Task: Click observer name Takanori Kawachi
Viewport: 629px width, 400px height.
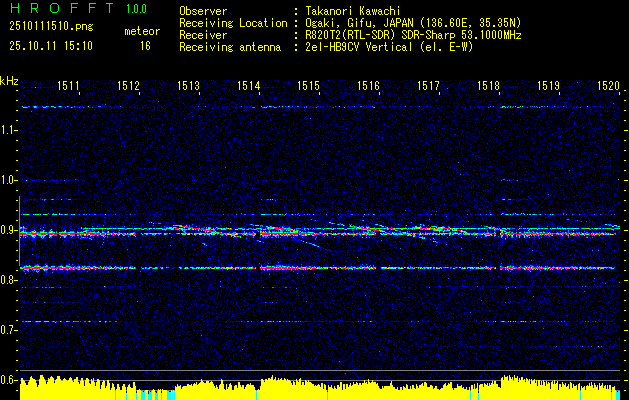Action: click(x=354, y=11)
